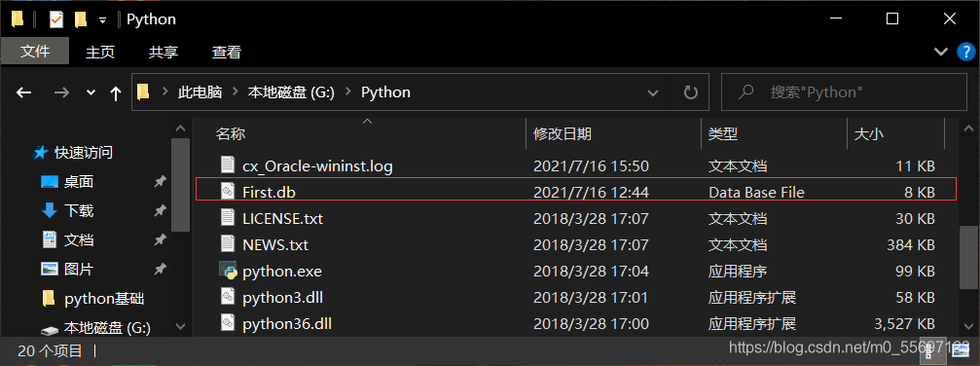
Task: Open the address bar history dropdown
Action: point(653,92)
